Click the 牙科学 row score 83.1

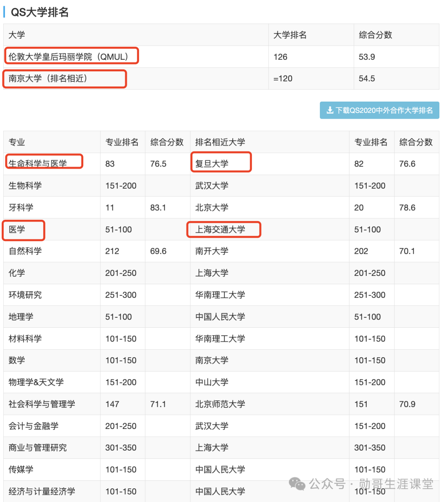[x=158, y=207]
